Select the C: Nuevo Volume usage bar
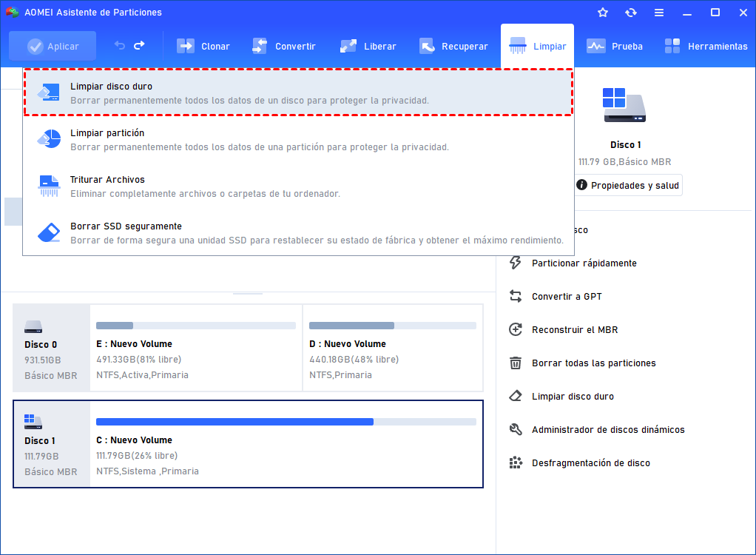756x555 pixels. click(286, 422)
